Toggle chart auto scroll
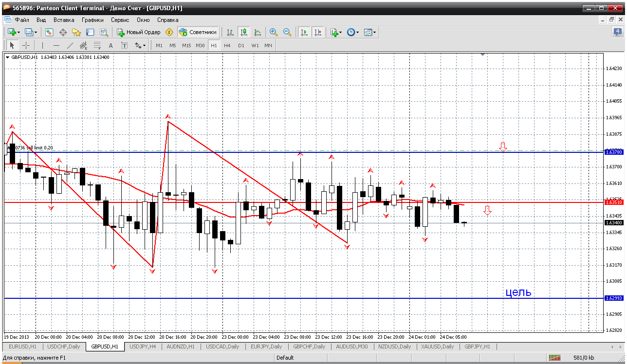 pyautogui.click(x=304, y=32)
